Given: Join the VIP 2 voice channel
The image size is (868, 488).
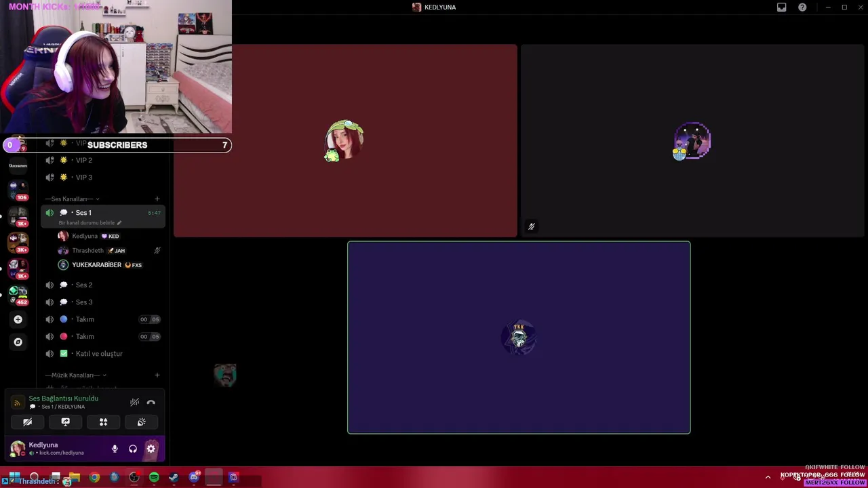Looking at the screenshot, I should click(x=104, y=160).
